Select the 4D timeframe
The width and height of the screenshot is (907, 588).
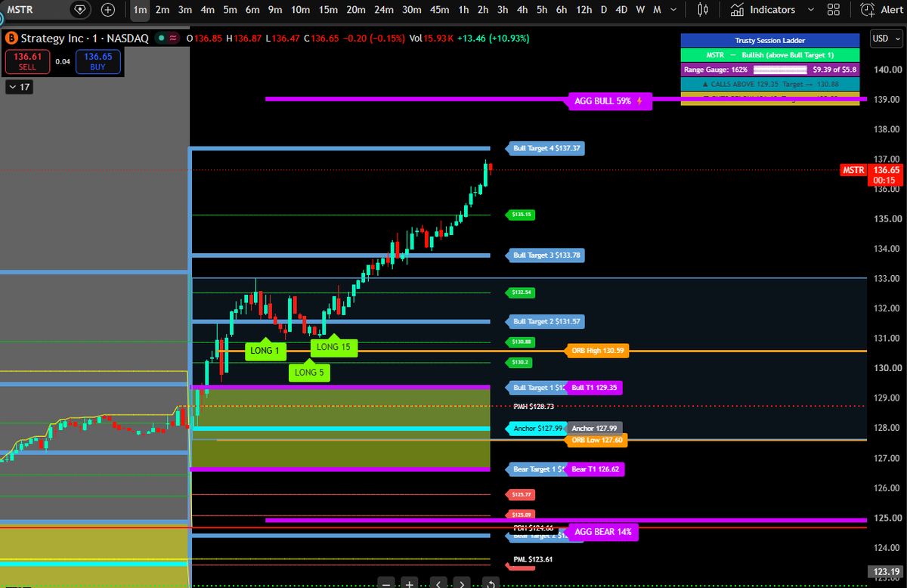[x=621, y=10]
